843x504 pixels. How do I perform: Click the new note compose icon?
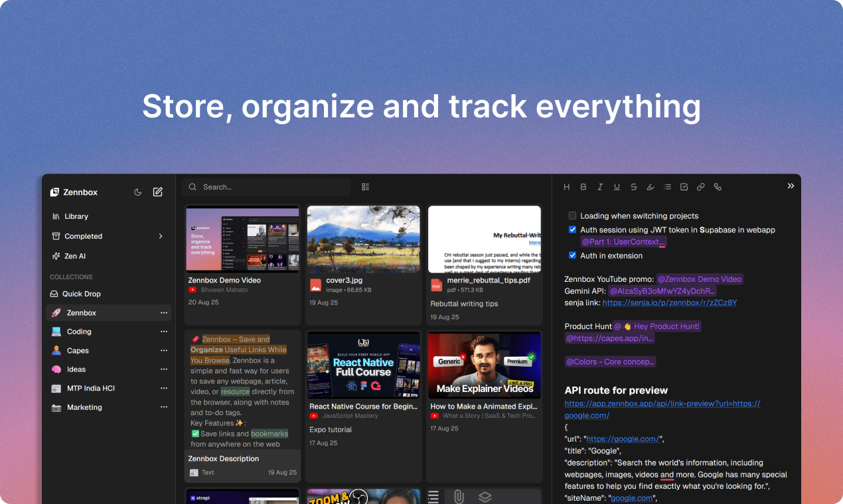click(157, 192)
